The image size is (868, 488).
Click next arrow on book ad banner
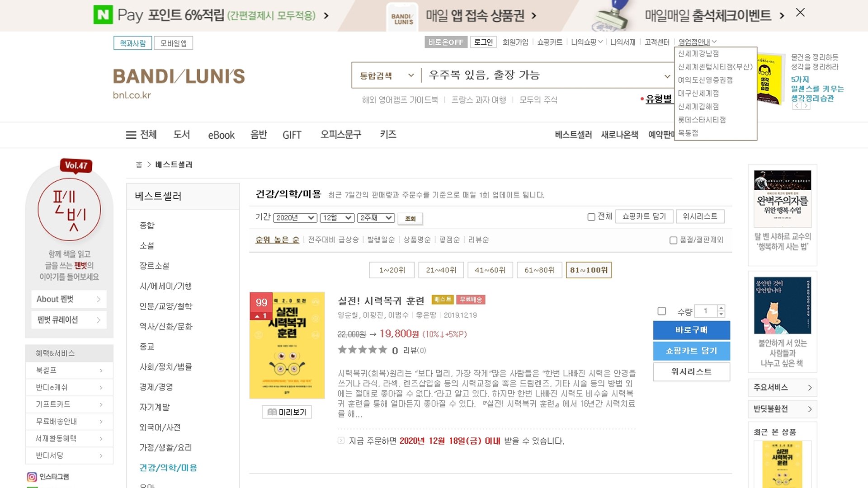tap(806, 106)
